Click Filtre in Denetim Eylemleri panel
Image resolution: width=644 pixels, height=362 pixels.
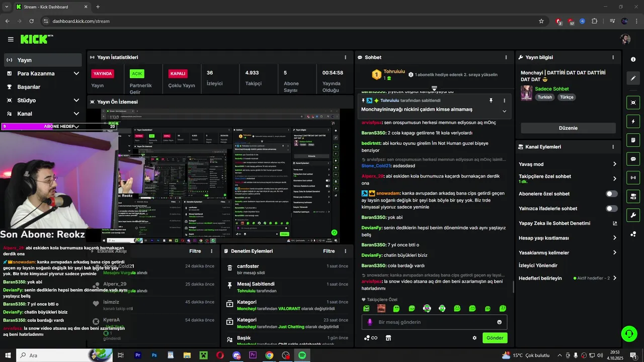click(x=329, y=251)
